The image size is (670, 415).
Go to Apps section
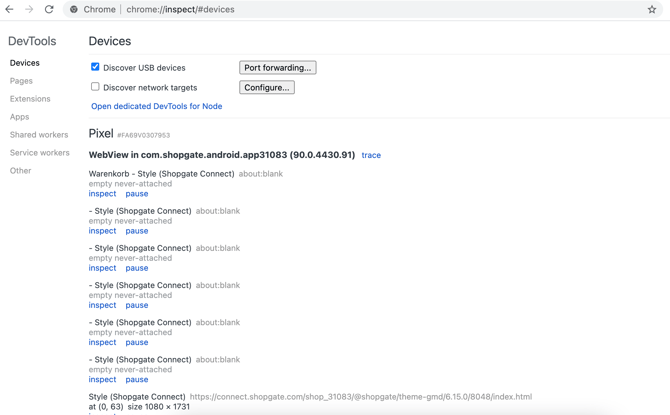click(x=20, y=117)
